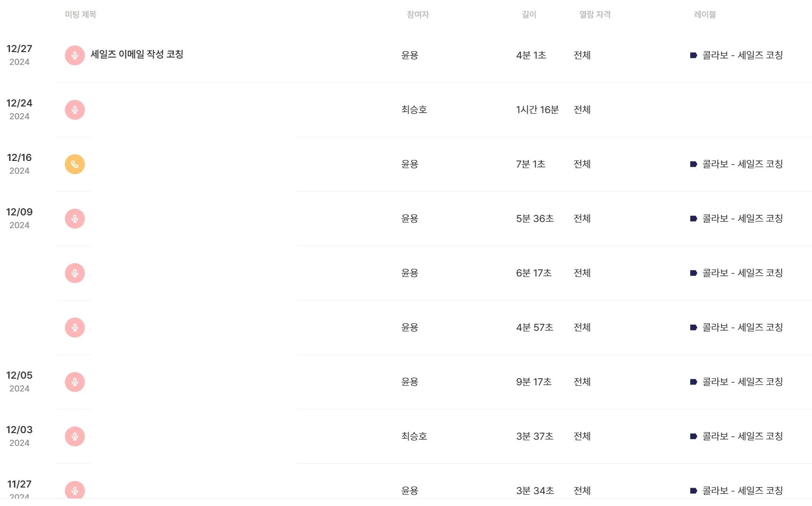
Task: Click the 열람 자격 column header
Action: point(595,15)
